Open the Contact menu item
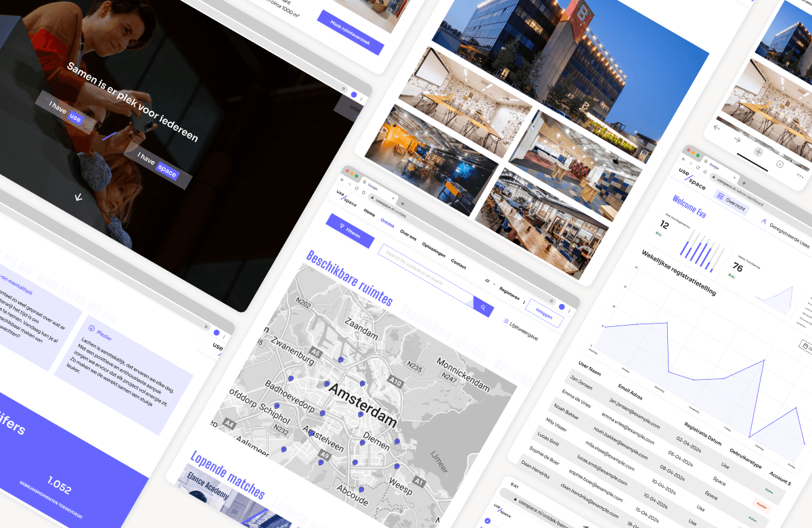This screenshot has width=812, height=528. click(459, 263)
